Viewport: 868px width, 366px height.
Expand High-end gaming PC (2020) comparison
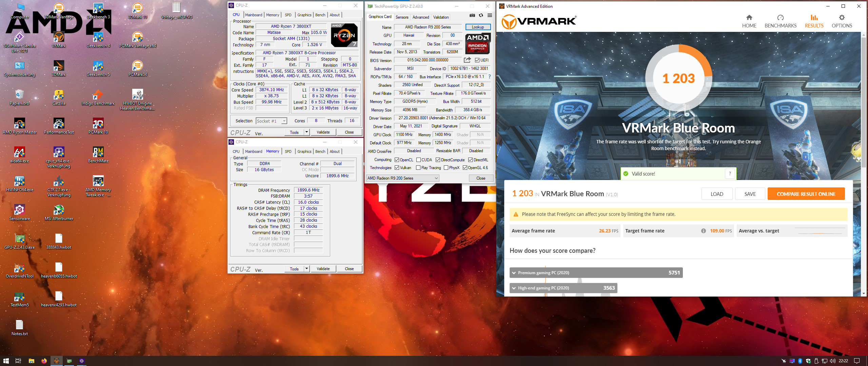click(x=564, y=288)
